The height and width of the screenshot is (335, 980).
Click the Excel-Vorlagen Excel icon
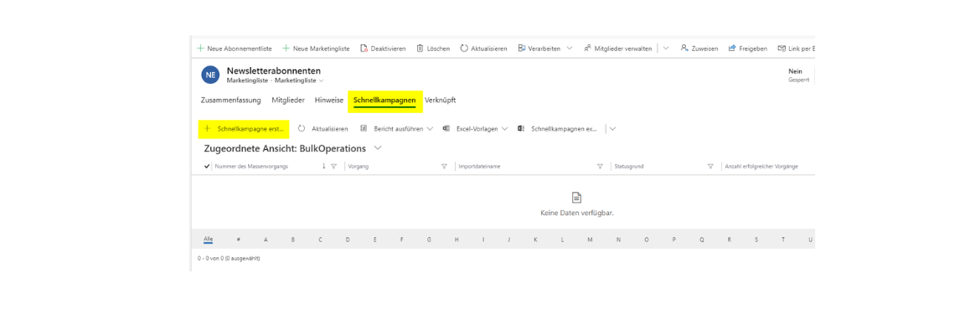[x=446, y=129]
